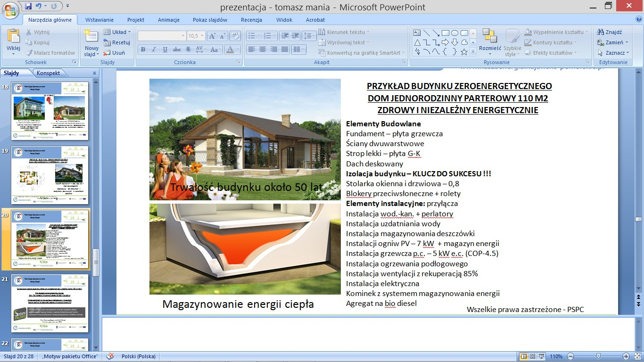Select slide 21 thumbnail
The image size is (644, 362).
pyautogui.click(x=50, y=304)
